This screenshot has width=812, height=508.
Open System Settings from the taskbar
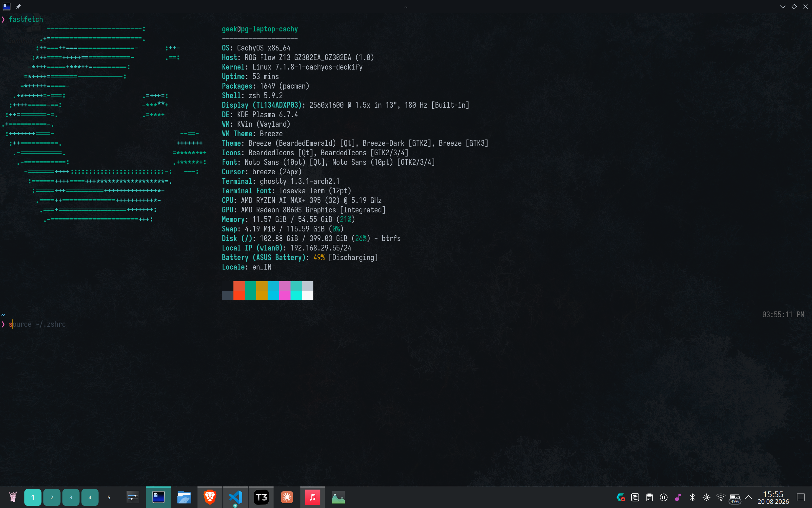(133, 497)
